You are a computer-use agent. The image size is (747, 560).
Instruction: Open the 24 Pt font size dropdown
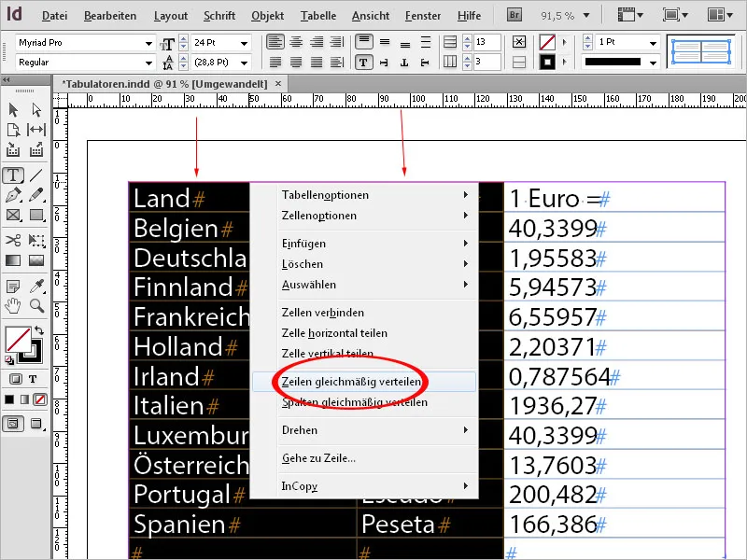pos(245,43)
